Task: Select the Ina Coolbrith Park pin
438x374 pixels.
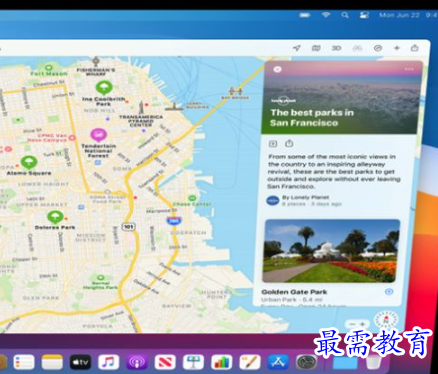Action: [104, 88]
